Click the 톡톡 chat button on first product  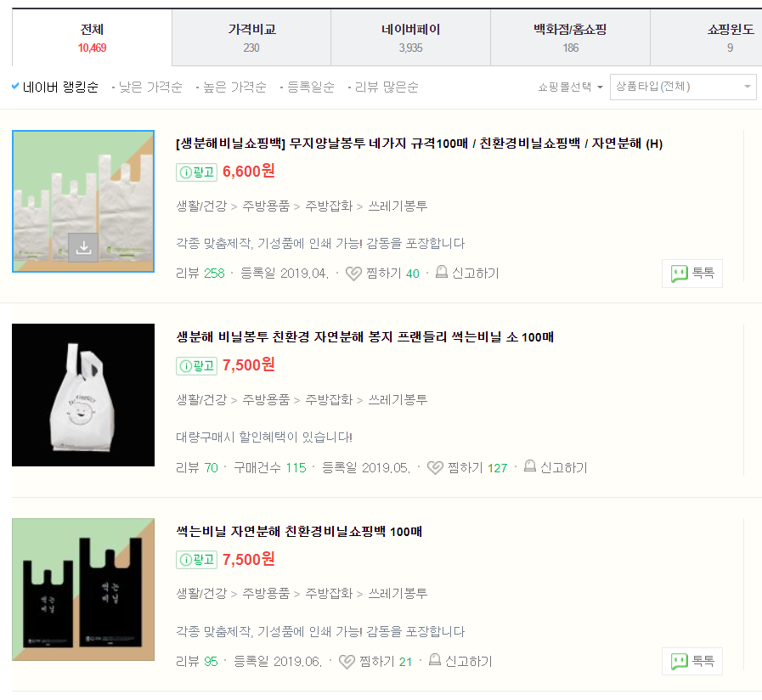691,274
